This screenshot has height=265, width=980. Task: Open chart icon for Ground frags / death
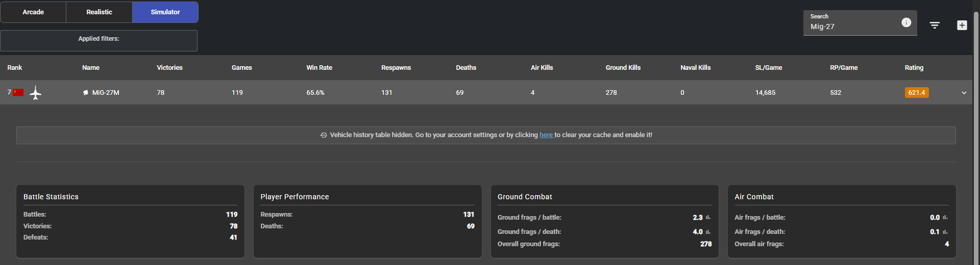708,232
